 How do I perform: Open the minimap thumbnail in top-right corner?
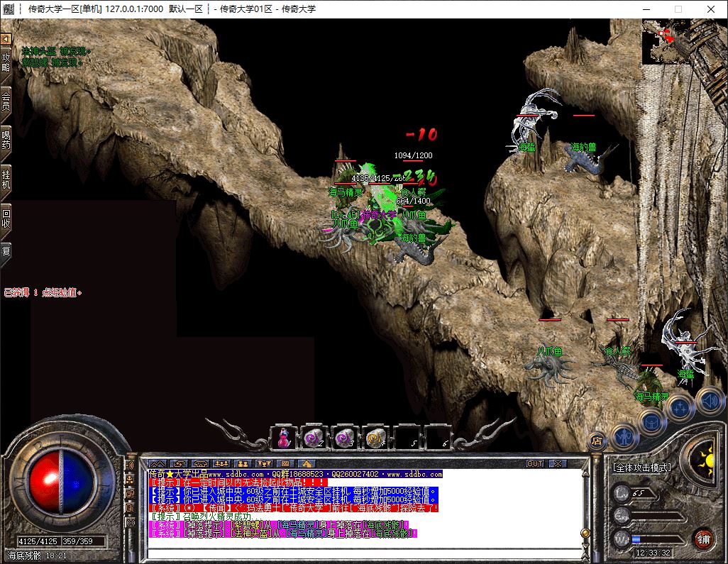pos(666,42)
